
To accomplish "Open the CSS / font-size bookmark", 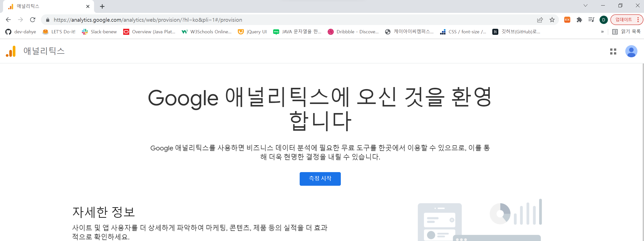I will click(463, 32).
